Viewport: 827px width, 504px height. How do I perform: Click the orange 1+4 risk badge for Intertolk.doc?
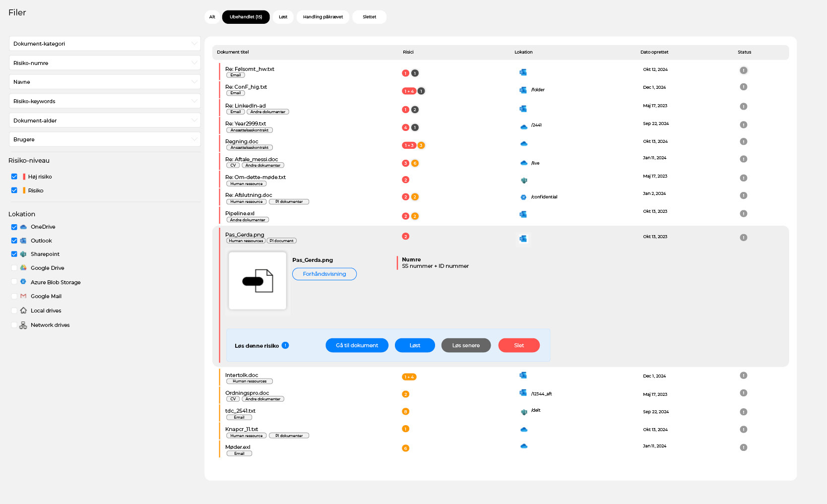click(x=409, y=377)
